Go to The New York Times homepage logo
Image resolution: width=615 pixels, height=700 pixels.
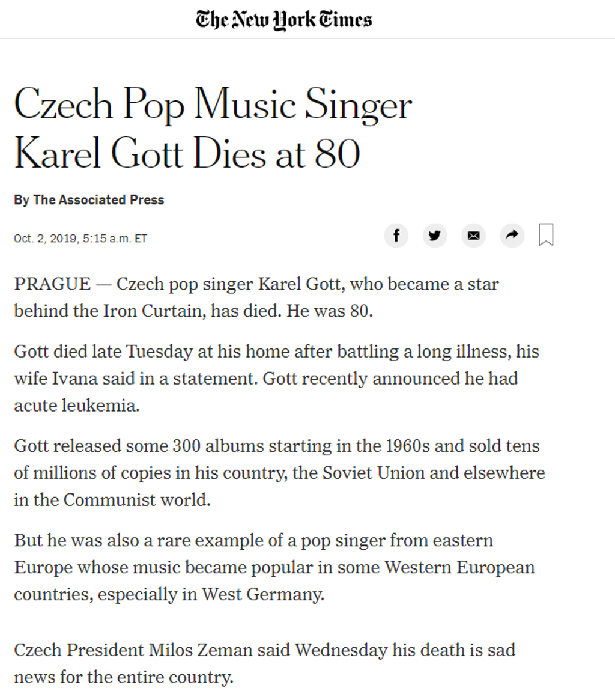pyautogui.click(x=284, y=20)
